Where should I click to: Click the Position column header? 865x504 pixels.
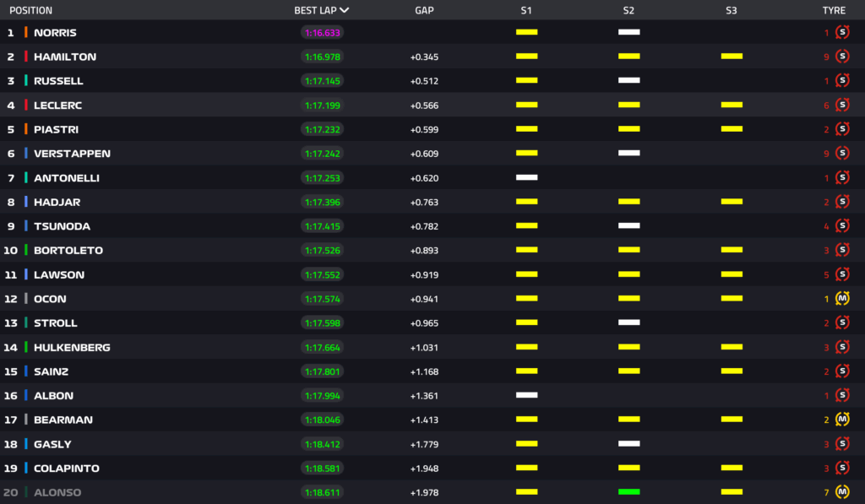pyautogui.click(x=30, y=11)
